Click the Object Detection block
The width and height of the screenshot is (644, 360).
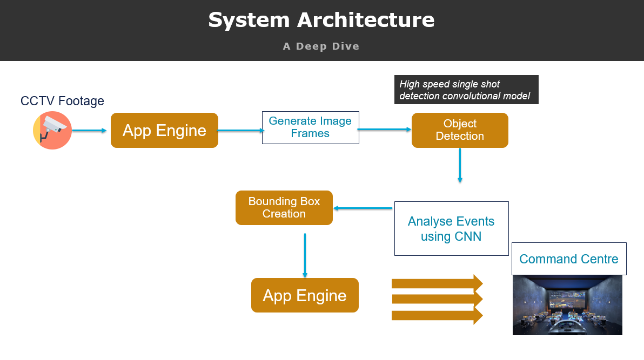(x=460, y=130)
